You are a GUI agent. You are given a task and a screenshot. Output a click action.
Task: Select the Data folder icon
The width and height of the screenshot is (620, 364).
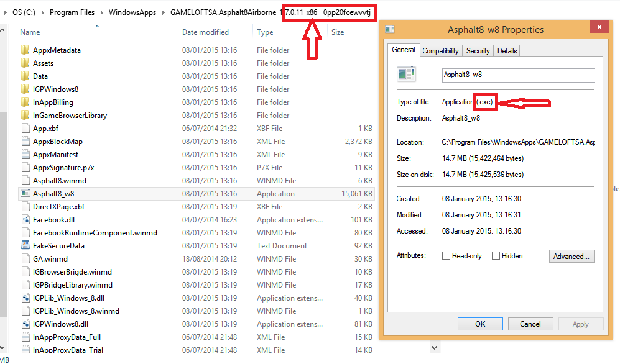(25, 76)
